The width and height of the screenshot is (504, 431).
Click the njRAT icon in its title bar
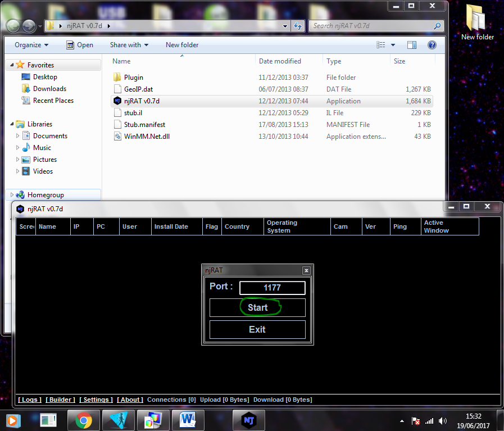pyautogui.click(x=20, y=209)
